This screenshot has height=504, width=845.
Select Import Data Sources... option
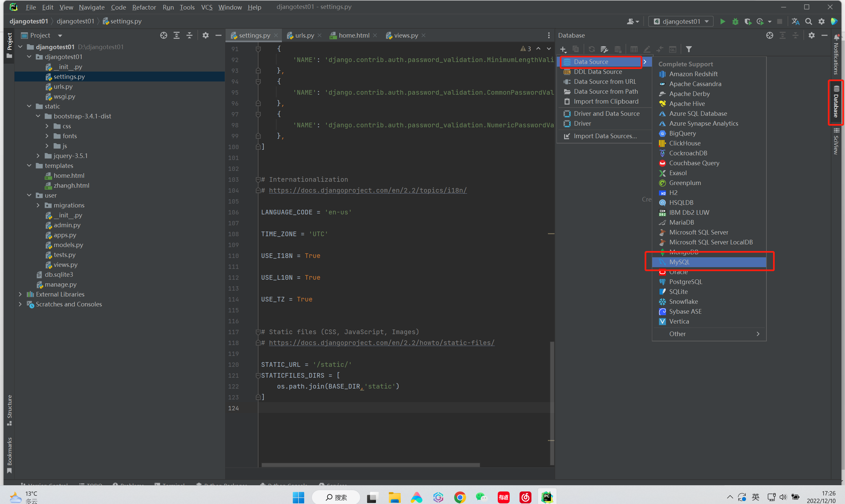pos(604,136)
